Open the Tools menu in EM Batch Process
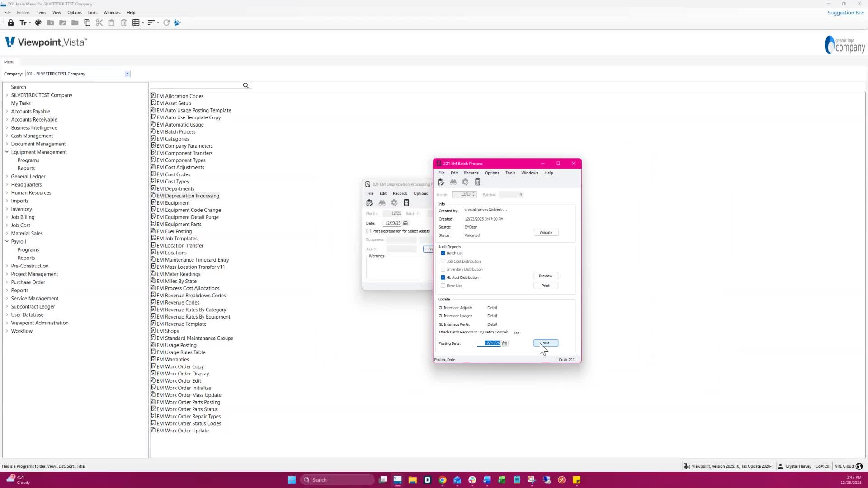Viewport: 868px width, 488px height. [510, 173]
